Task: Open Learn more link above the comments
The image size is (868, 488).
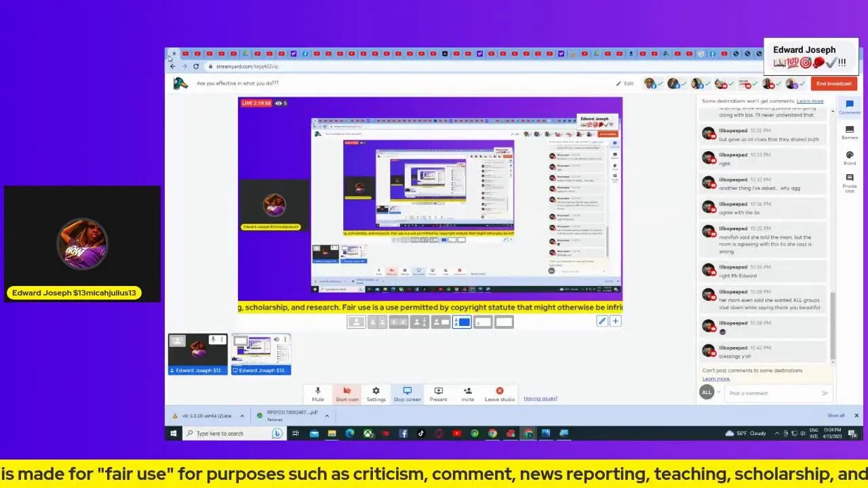Action: (x=810, y=101)
